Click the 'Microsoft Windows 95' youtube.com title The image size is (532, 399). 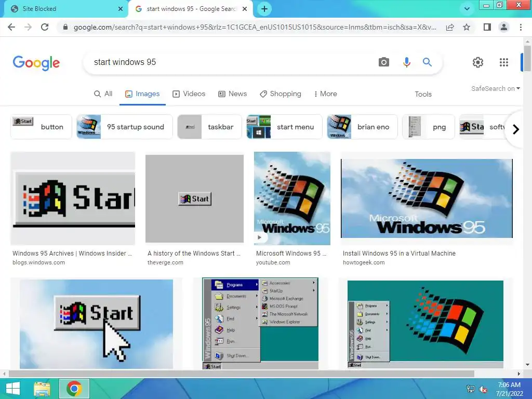(291, 254)
